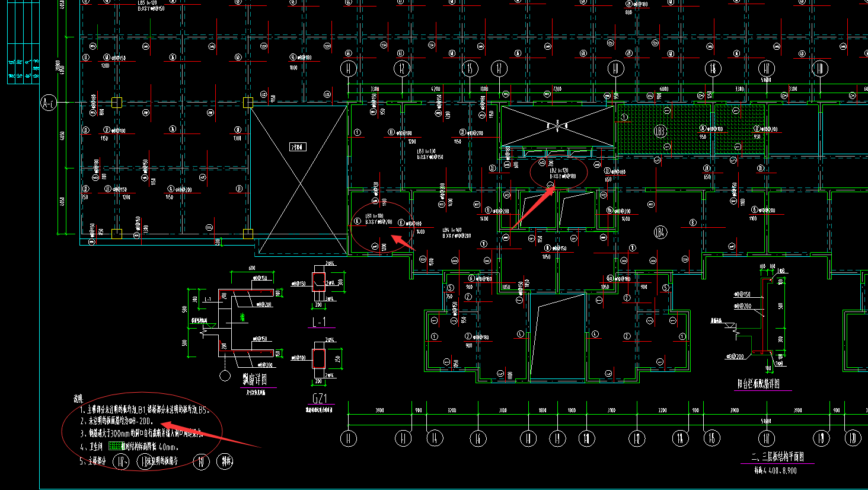
Task: Select the small L-1 label inside bay window detail
Action: pos(208,300)
